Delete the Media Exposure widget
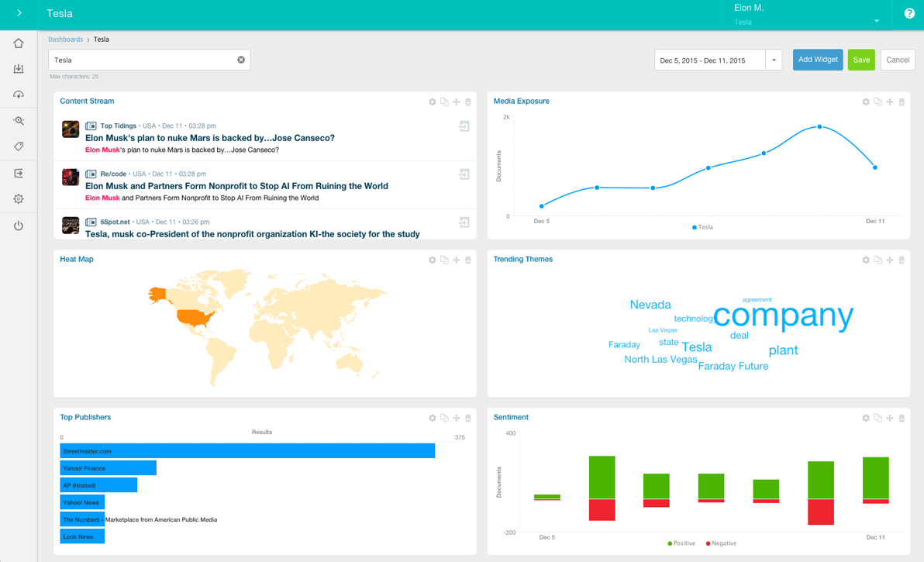Screen dimensions: 924x562 point(902,102)
